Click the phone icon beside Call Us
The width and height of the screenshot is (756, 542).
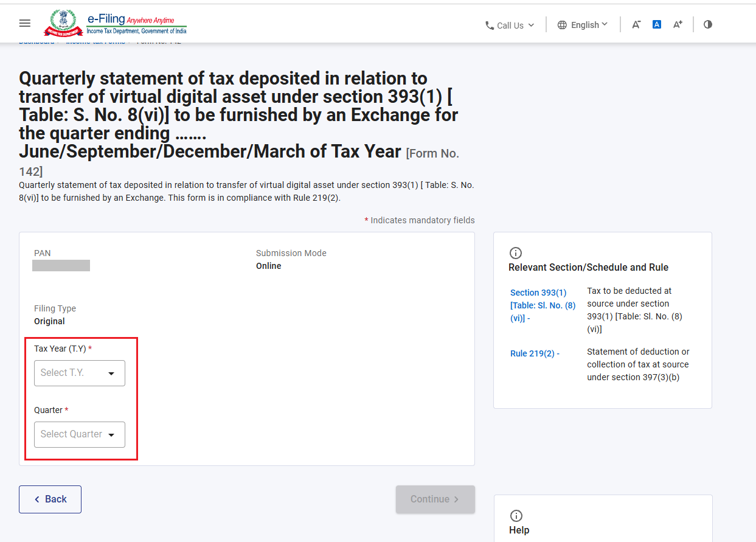point(490,26)
